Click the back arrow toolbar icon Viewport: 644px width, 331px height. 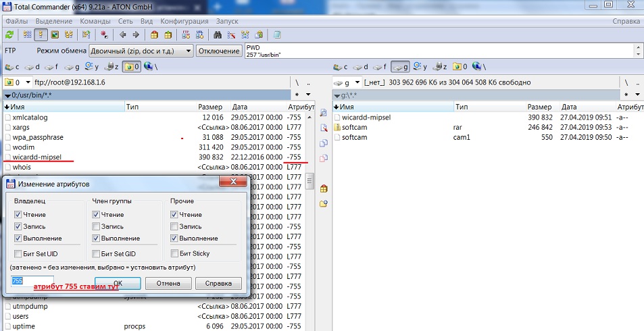click(x=123, y=34)
